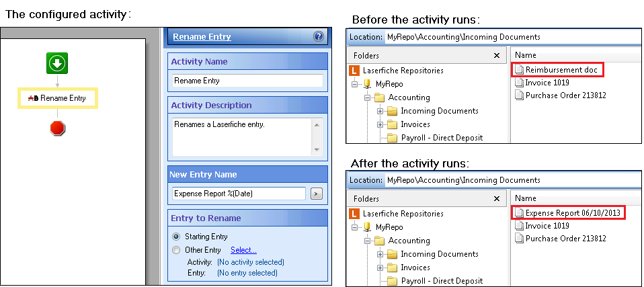Select the Rename Entry activity in the canvas
Screen dimensions: 644x287
click(58, 98)
